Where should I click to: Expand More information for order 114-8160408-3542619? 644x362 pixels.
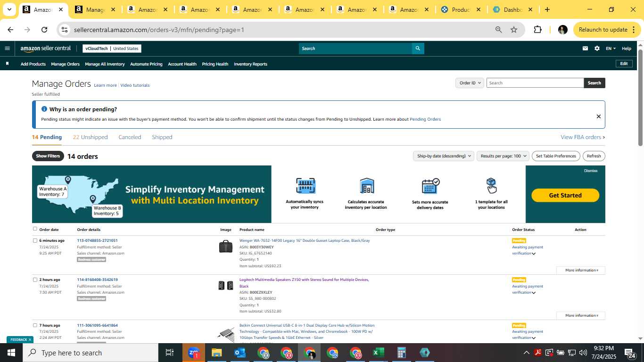tap(581, 315)
